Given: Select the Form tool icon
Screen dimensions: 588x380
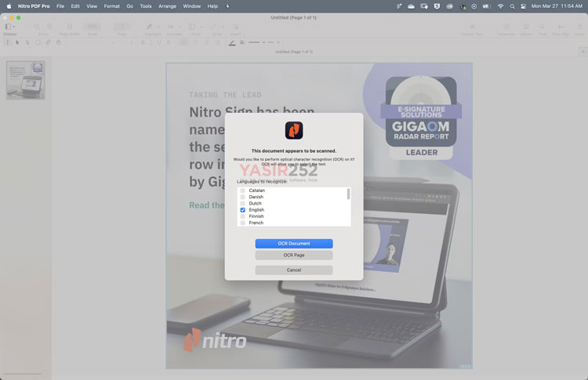Looking at the screenshot, I should click(192, 27).
